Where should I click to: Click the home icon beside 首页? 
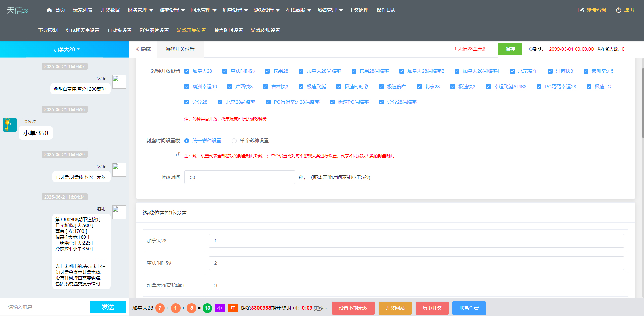click(x=49, y=10)
